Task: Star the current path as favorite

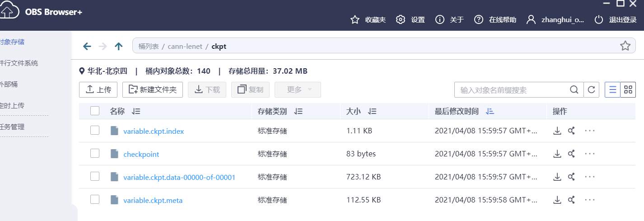Action: tap(625, 46)
